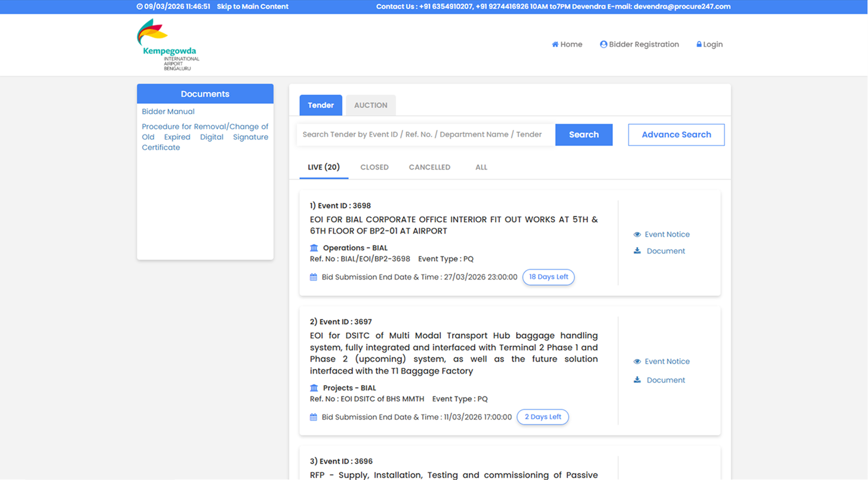Image resolution: width=868 pixels, height=480 pixels.
Task: Click the tender search input field
Action: 425,135
